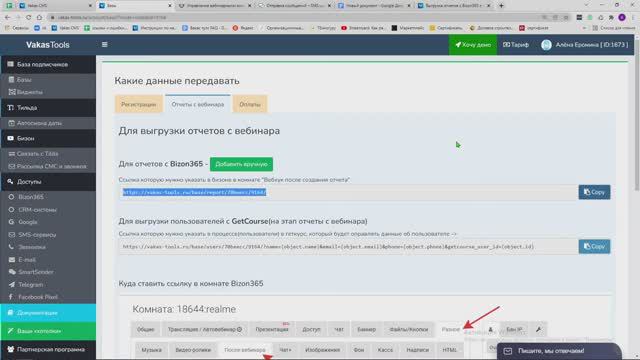
Task: Open user profile Алёна Еромина menu
Action: click(584, 44)
